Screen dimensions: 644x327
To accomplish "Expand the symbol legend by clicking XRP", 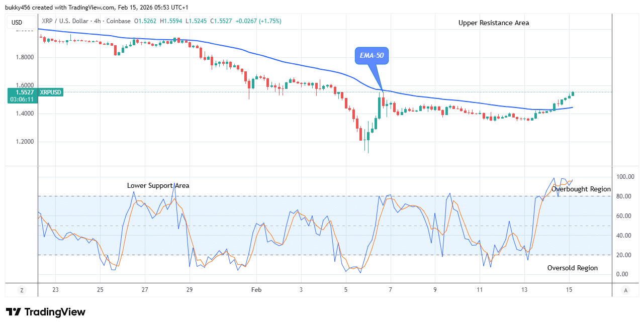I will pos(48,21).
